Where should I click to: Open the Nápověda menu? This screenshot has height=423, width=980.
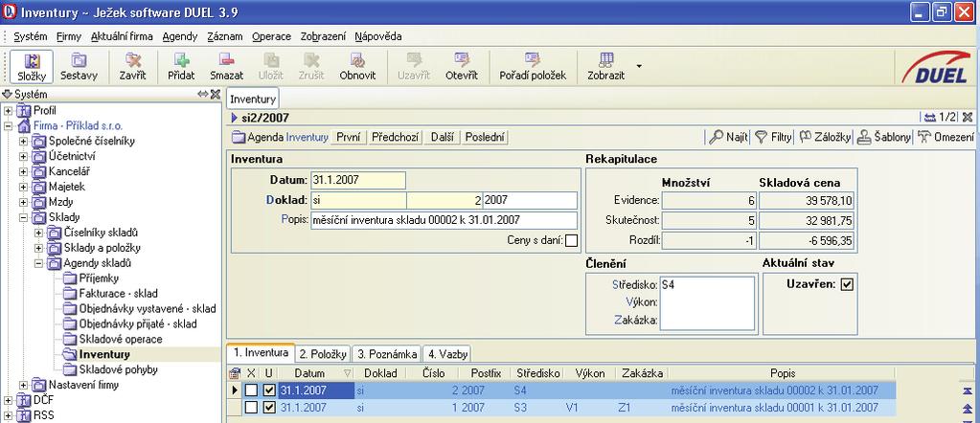(378, 36)
